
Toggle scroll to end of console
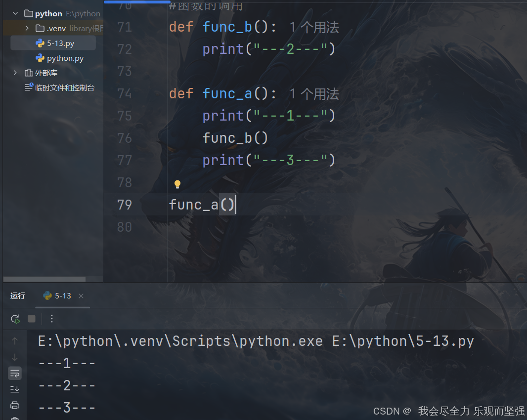(x=15, y=389)
